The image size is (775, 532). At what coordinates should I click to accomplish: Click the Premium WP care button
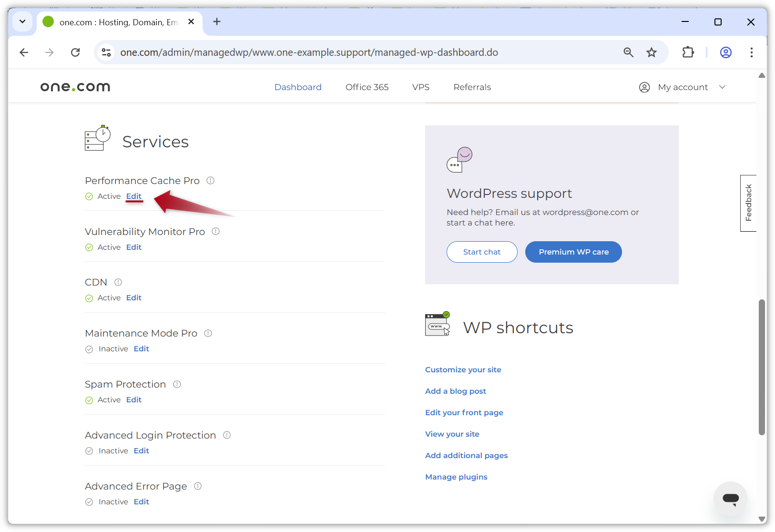pyautogui.click(x=573, y=252)
